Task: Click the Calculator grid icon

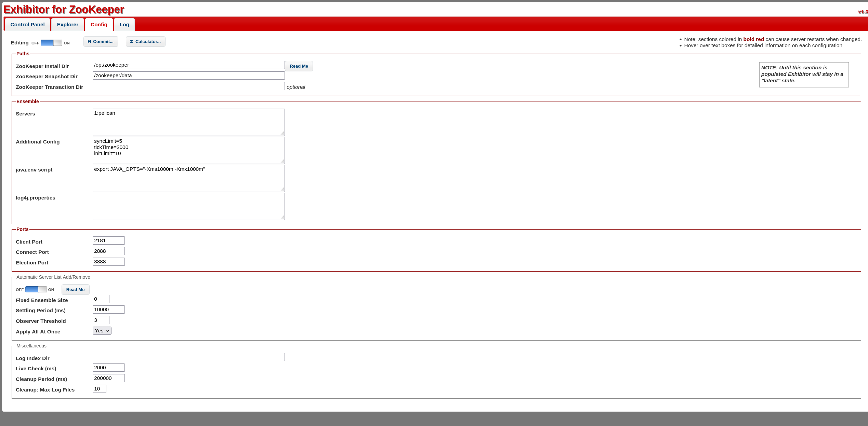Action: (x=132, y=42)
